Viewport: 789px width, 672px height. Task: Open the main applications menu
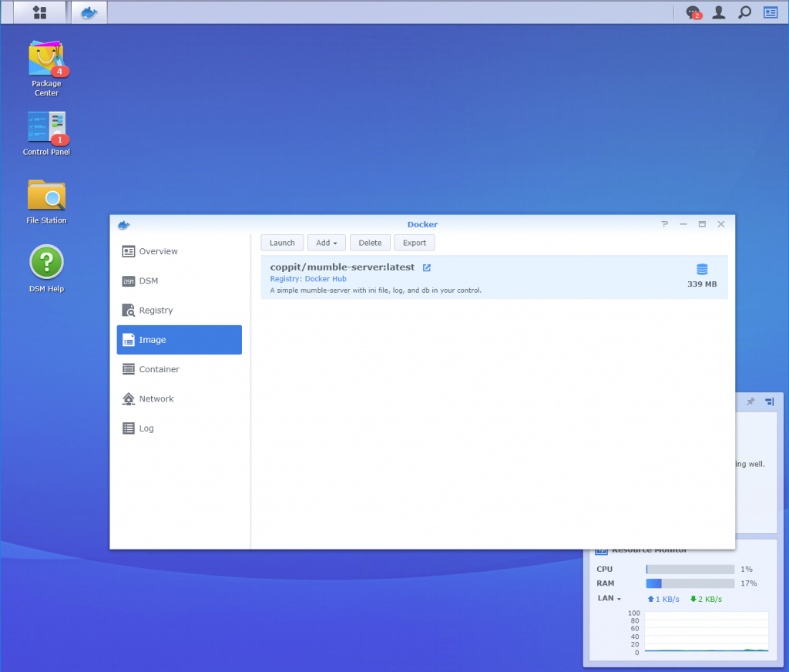coord(39,12)
